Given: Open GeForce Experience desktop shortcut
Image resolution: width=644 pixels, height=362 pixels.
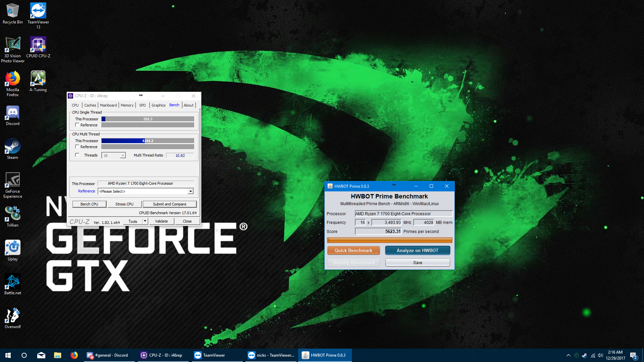Looking at the screenshot, I should pyautogui.click(x=13, y=185).
